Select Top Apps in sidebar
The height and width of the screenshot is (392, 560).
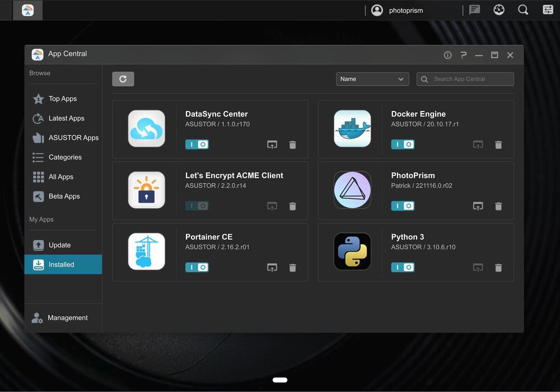(62, 99)
